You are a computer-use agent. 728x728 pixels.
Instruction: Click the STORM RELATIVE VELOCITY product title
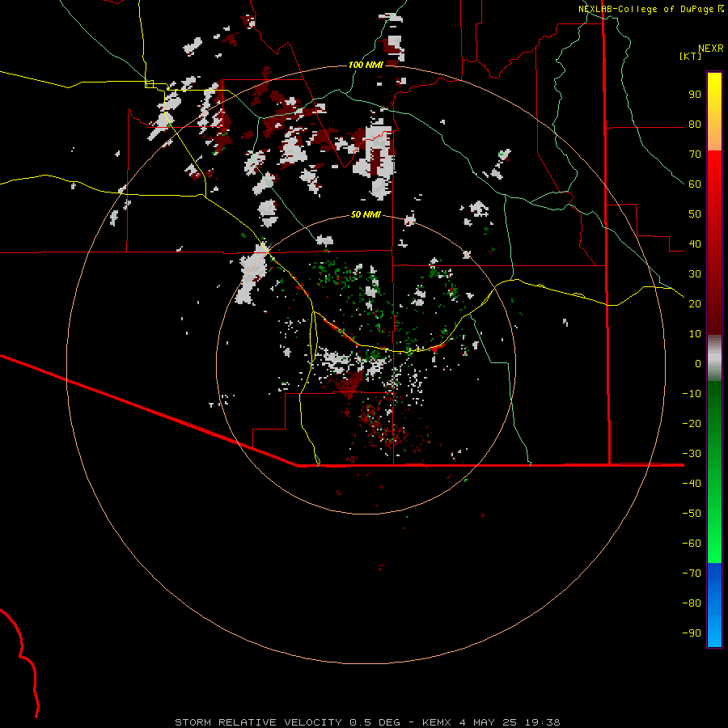tap(258, 722)
